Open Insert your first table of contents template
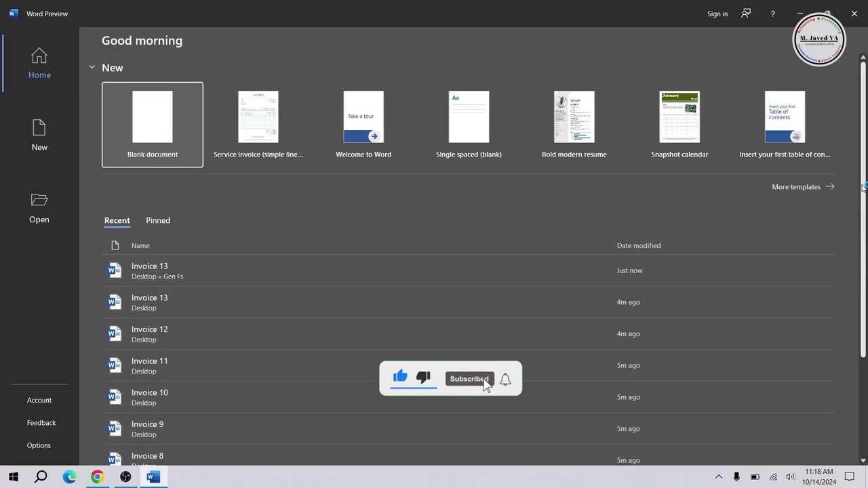The image size is (868, 488). coord(785,125)
